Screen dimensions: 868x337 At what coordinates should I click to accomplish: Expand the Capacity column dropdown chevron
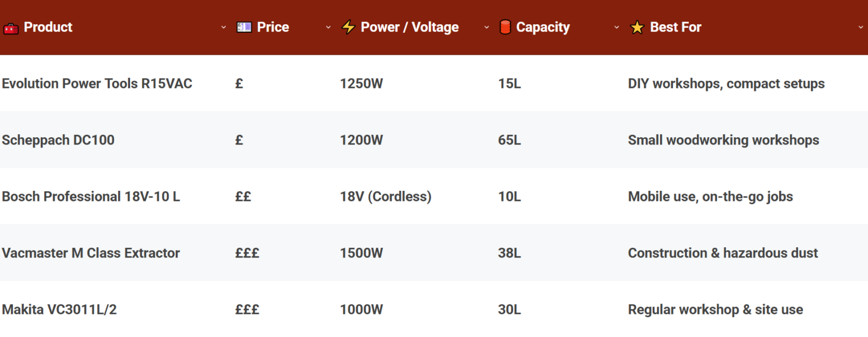point(617,27)
